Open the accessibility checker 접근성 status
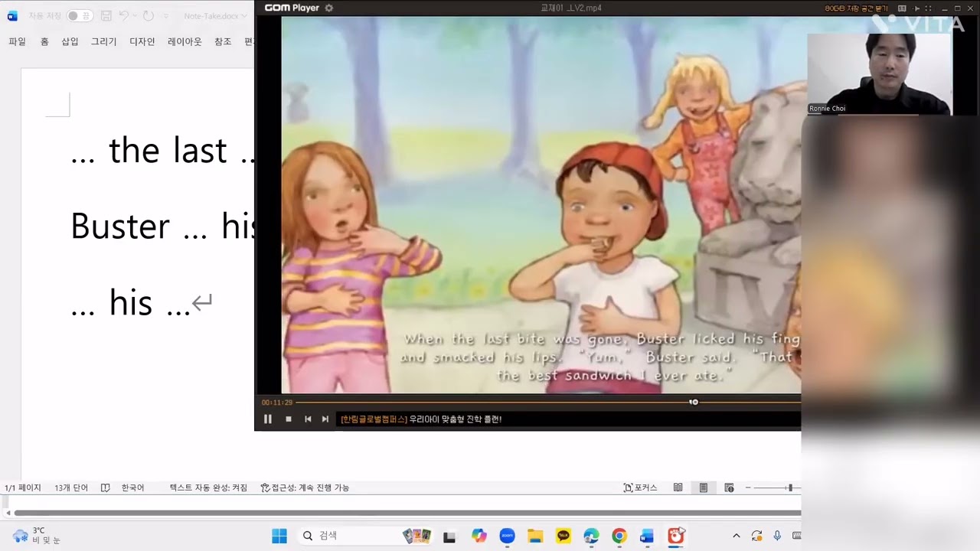 coord(305,487)
